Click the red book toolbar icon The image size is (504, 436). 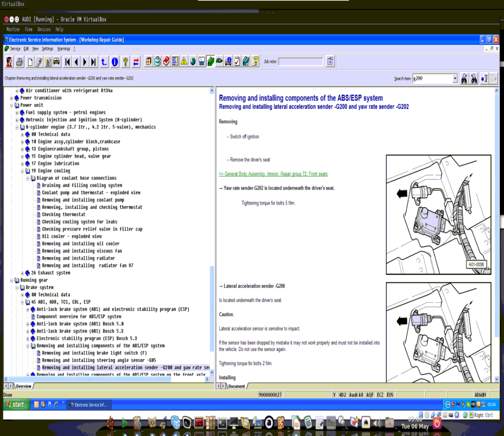click(x=166, y=61)
